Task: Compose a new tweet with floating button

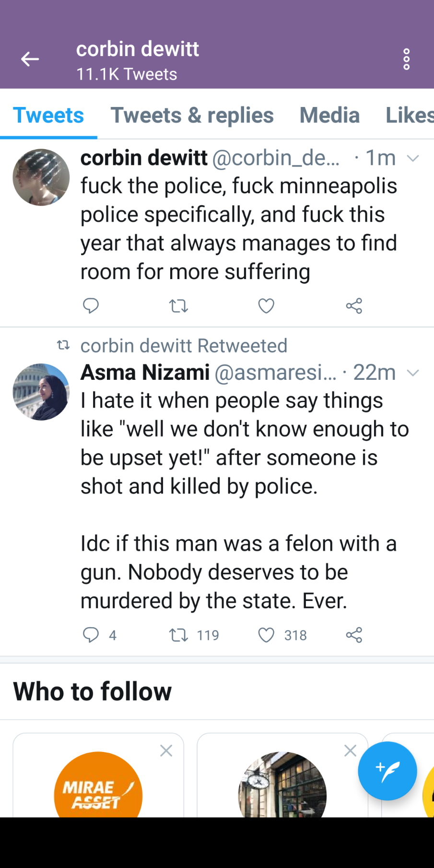Action: (x=387, y=771)
